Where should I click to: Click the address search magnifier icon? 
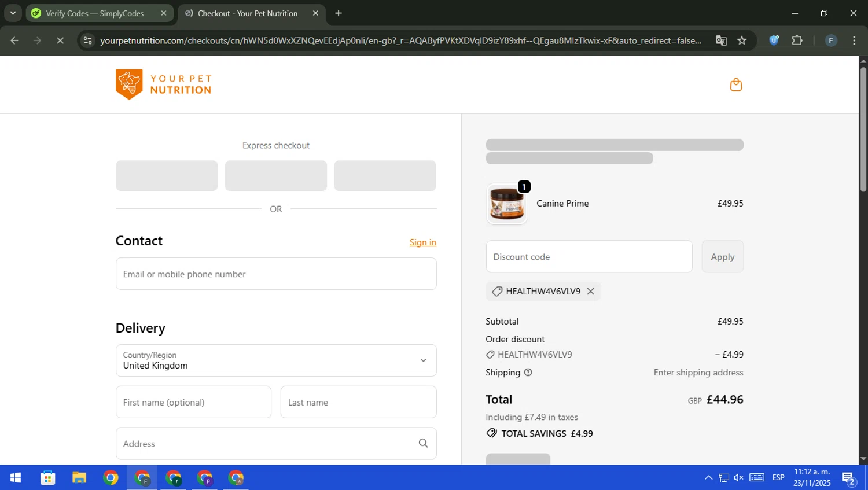pyautogui.click(x=423, y=444)
